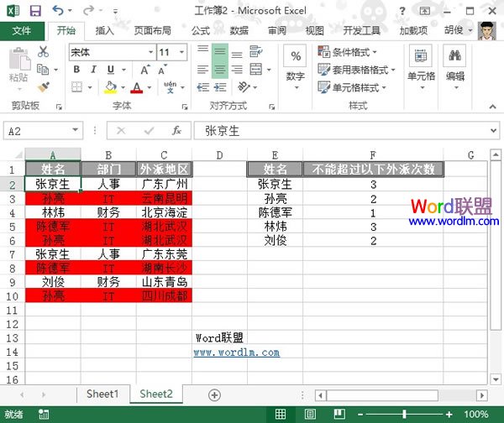Zoom out with the minus button
This screenshot has width=504, height=423.
[x=360, y=415]
